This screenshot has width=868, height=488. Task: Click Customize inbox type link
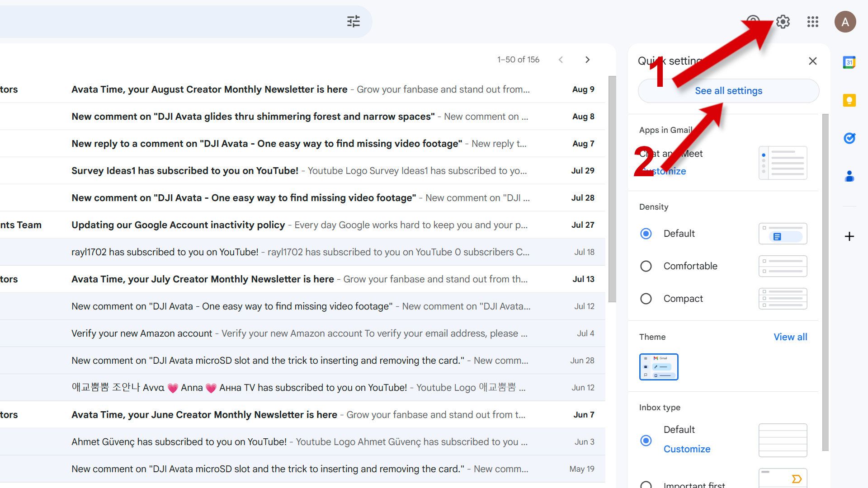(687, 449)
